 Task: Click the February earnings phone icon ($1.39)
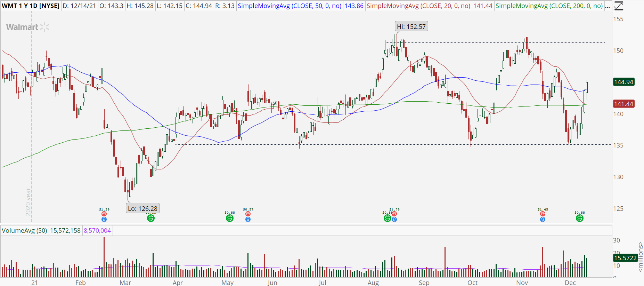pos(104,214)
